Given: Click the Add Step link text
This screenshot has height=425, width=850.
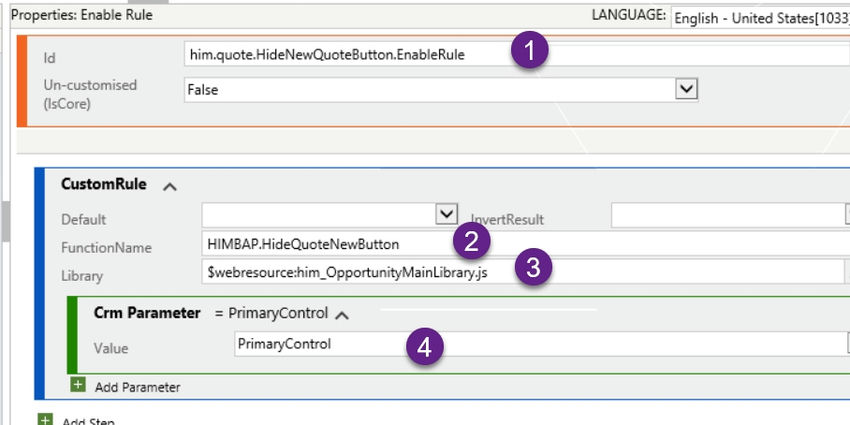Looking at the screenshot, I should (x=88, y=421).
